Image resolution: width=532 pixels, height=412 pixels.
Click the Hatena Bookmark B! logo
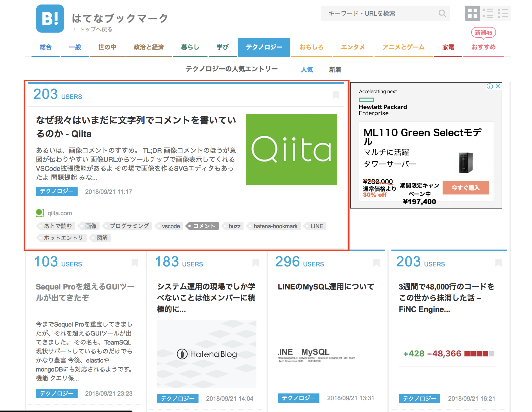(x=49, y=18)
